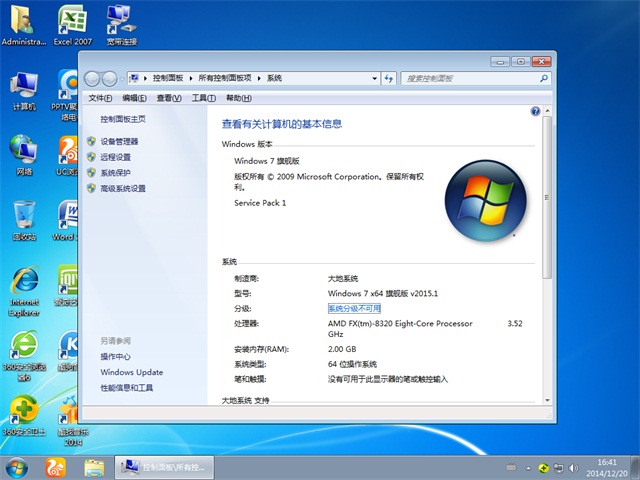Open Windows Update link

[131, 372]
